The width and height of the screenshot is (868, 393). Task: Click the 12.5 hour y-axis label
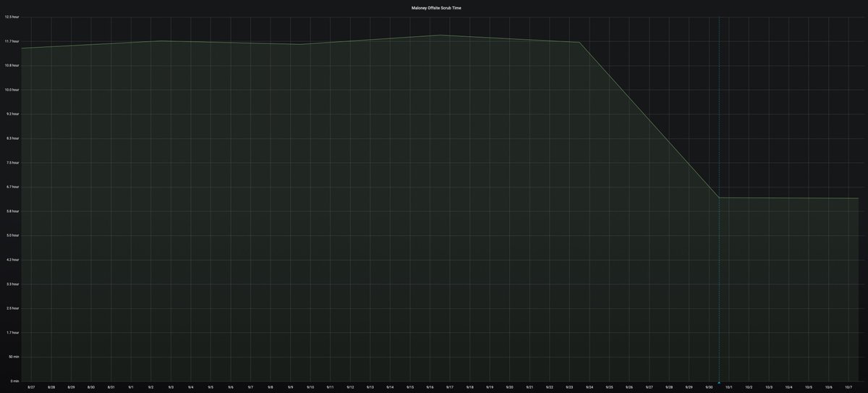pyautogui.click(x=12, y=17)
